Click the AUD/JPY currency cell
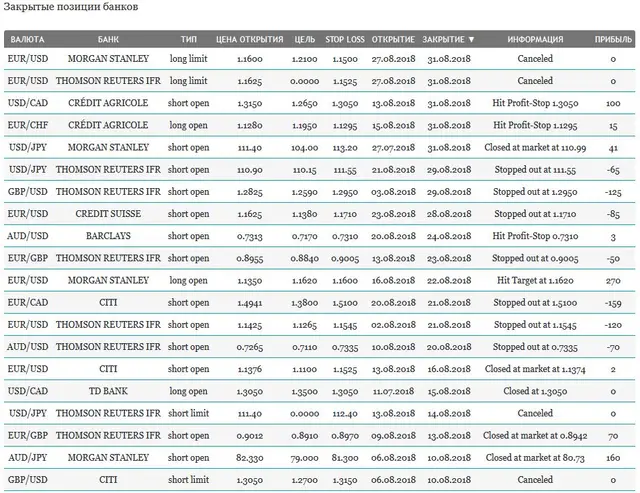This screenshot has height=493, width=640. pyautogui.click(x=28, y=457)
